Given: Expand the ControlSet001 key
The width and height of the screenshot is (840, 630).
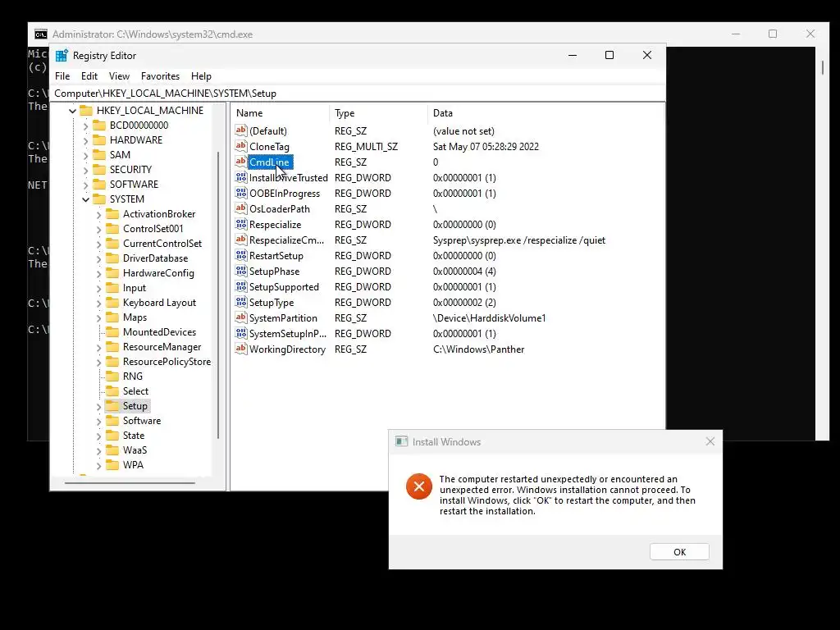Looking at the screenshot, I should click(98, 230).
